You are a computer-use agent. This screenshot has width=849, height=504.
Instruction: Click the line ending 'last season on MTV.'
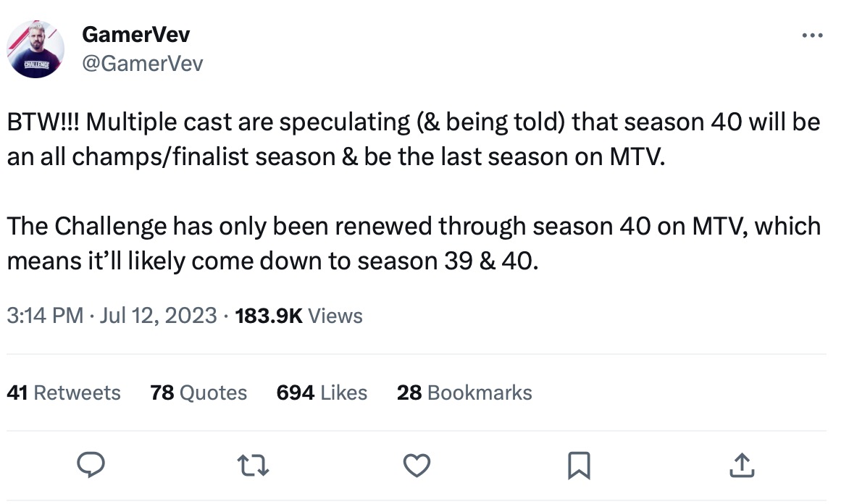[x=335, y=157]
